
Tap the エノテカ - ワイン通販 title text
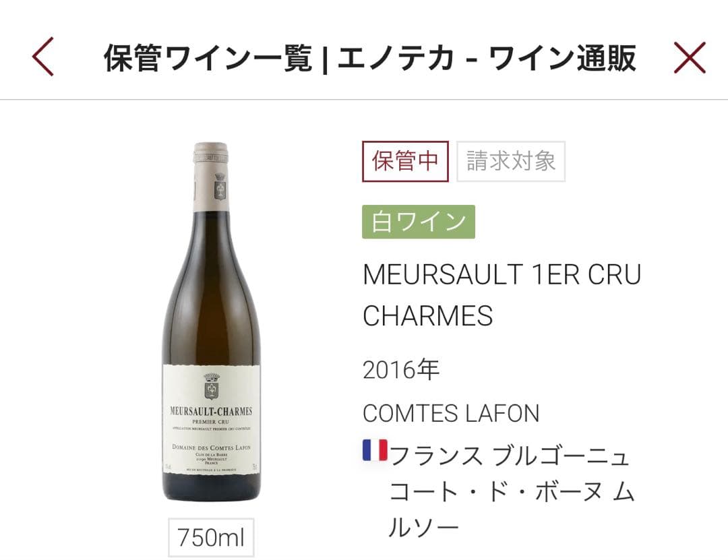click(x=487, y=58)
